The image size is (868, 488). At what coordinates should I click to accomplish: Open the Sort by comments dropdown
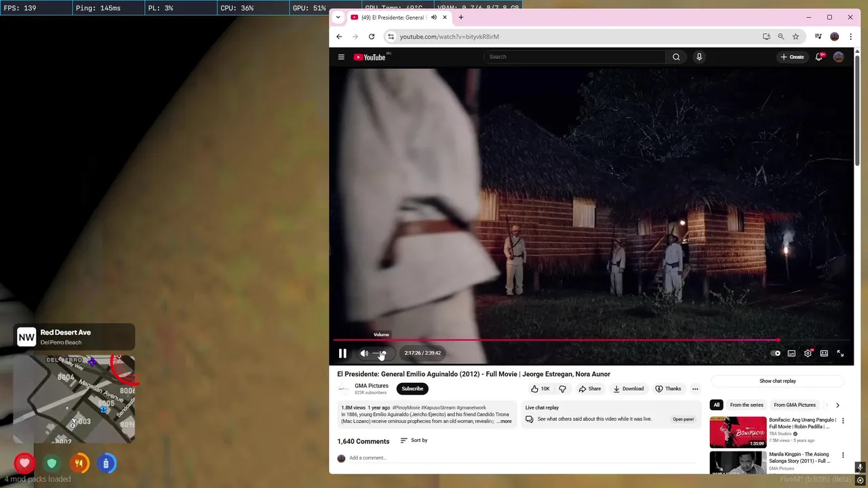pyautogui.click(x=414, y=441)
